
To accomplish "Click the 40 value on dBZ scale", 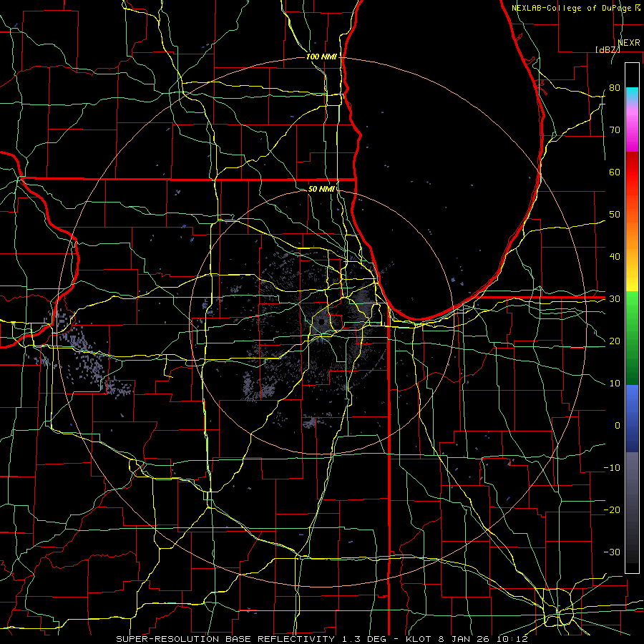I will [615, 257].
